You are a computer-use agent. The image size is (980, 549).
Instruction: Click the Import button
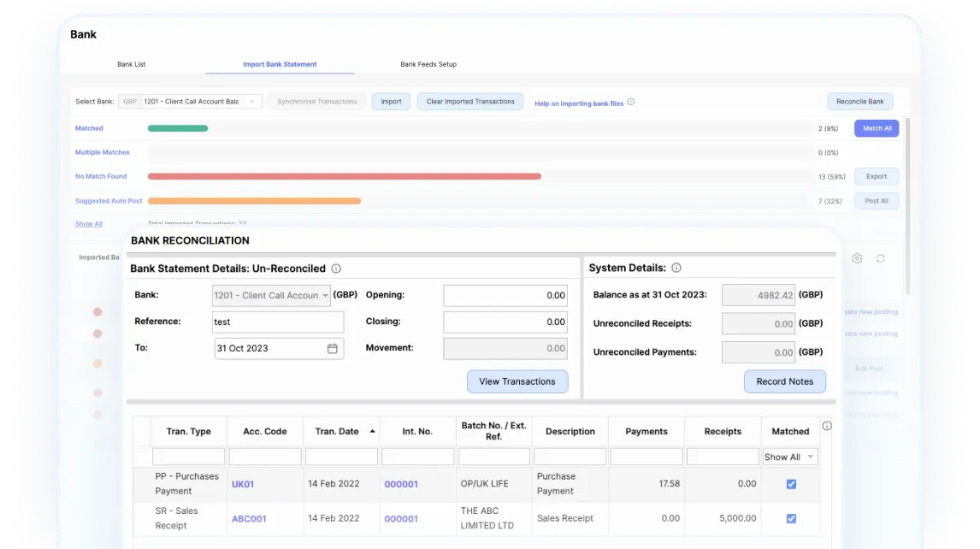(x=392, y=101)
